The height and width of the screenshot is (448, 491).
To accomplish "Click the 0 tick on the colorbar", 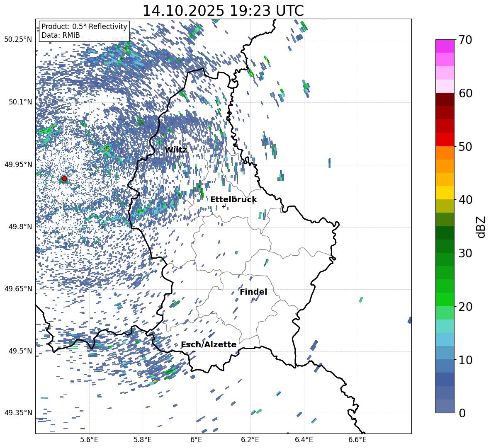I will coord(462,413).
